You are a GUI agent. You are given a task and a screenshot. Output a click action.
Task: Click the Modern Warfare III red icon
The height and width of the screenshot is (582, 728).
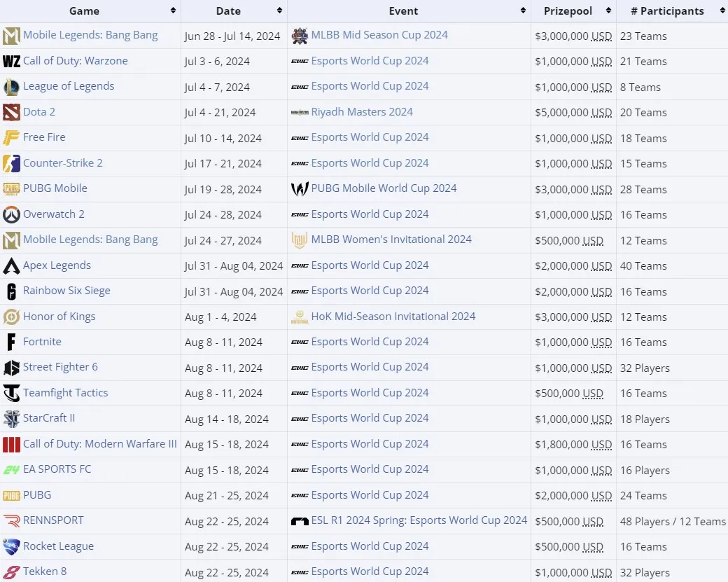tap(11, 445)
